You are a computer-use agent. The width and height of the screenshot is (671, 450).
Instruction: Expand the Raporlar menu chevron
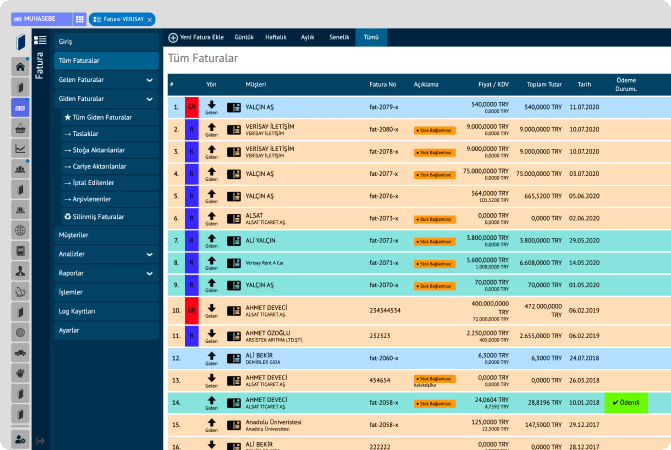point(149,273)
